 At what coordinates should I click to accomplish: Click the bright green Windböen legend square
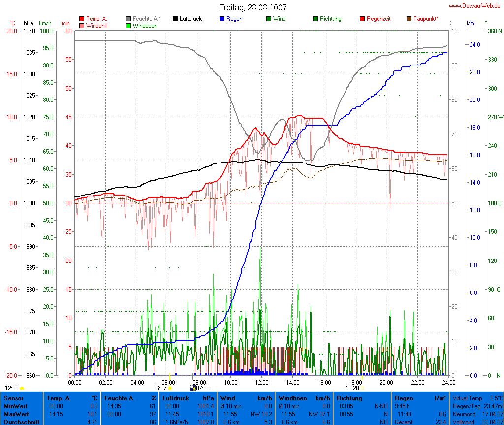point(128,25)
